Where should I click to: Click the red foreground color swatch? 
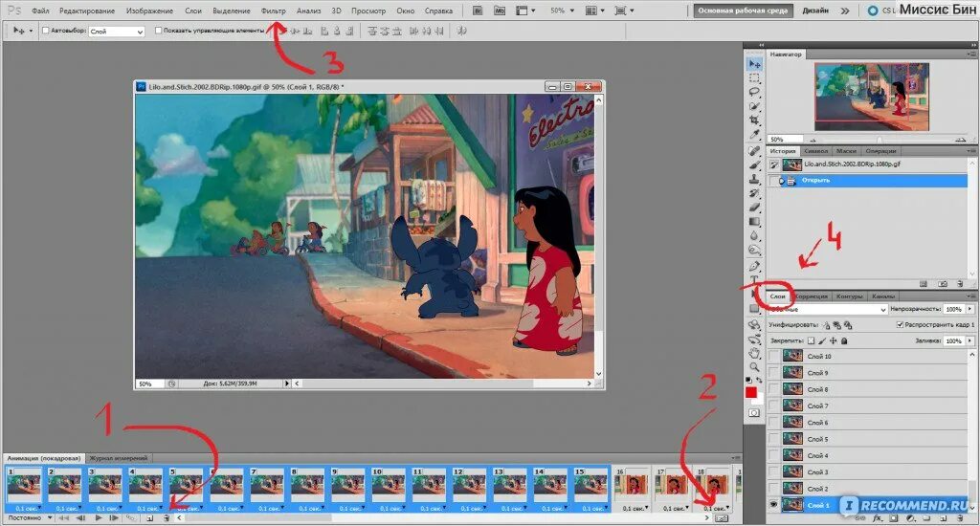(751, 392)
